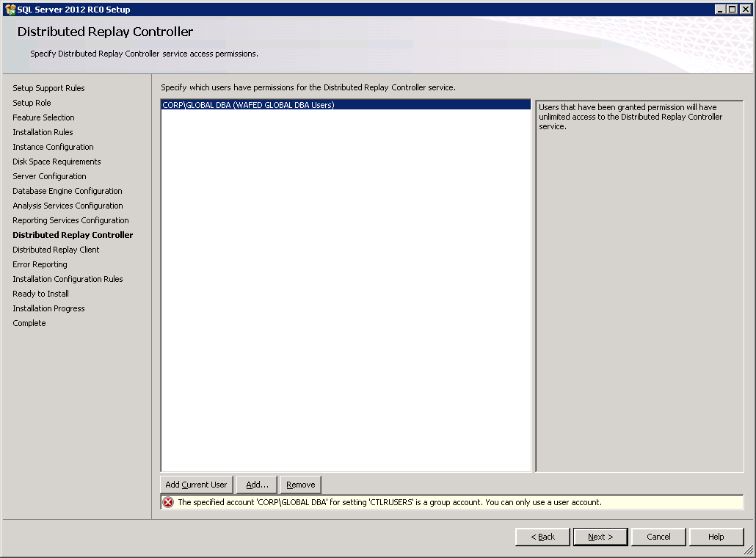Click the SQL Server setup title bar icon

(x=10, y=10)
